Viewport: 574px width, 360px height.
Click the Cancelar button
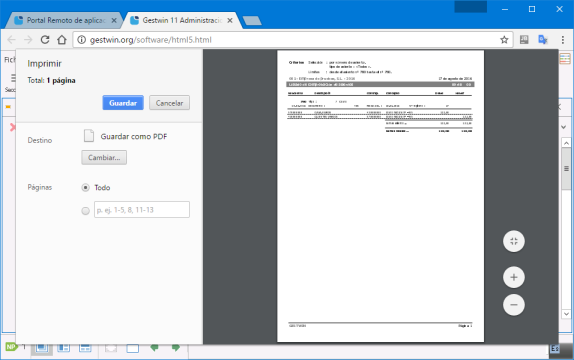tap(169, 103)
